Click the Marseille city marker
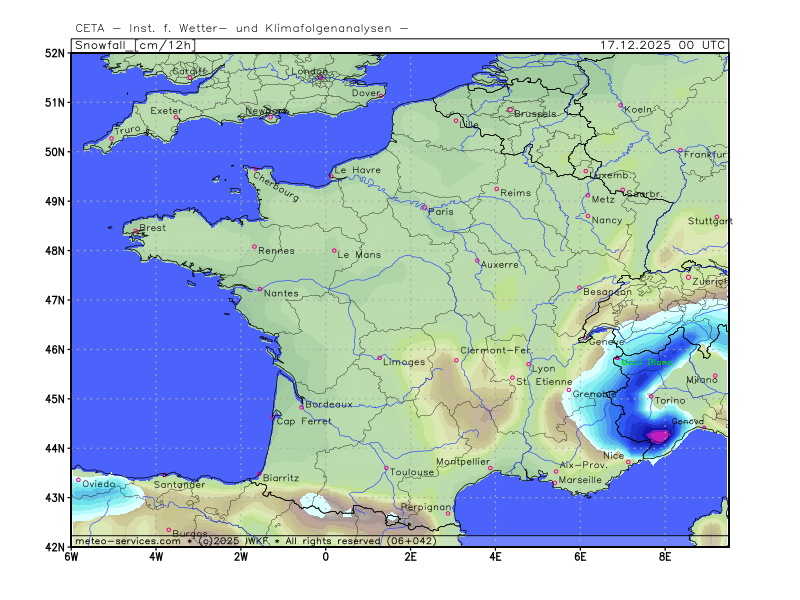Viewport: 800px width, 600px height. pyautogui.click(x=555, y=484)
